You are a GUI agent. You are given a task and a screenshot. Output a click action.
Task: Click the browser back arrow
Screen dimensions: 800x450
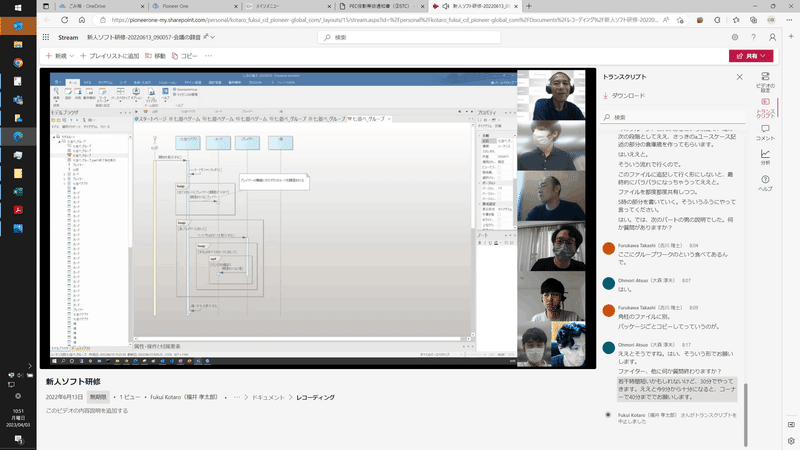[x=47, y=20]
